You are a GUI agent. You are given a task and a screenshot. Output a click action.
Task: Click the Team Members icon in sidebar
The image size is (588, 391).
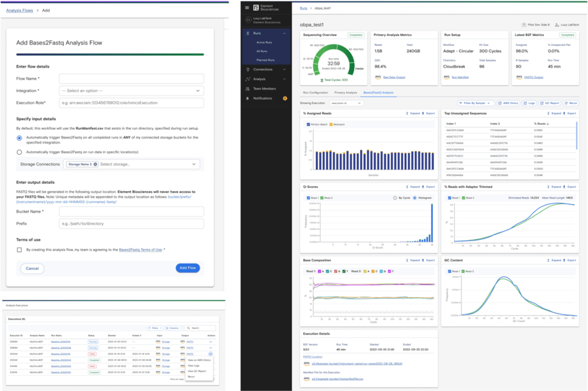tap(248, 89)
